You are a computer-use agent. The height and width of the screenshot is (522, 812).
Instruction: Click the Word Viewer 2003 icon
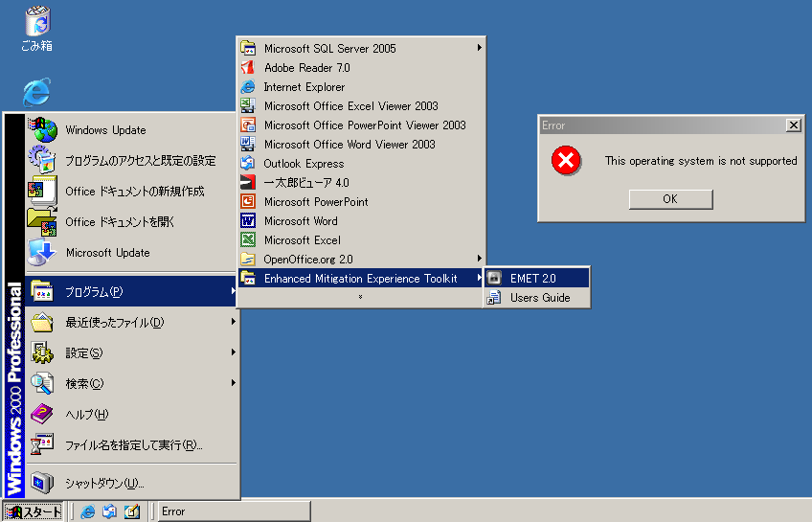(248, 144)
